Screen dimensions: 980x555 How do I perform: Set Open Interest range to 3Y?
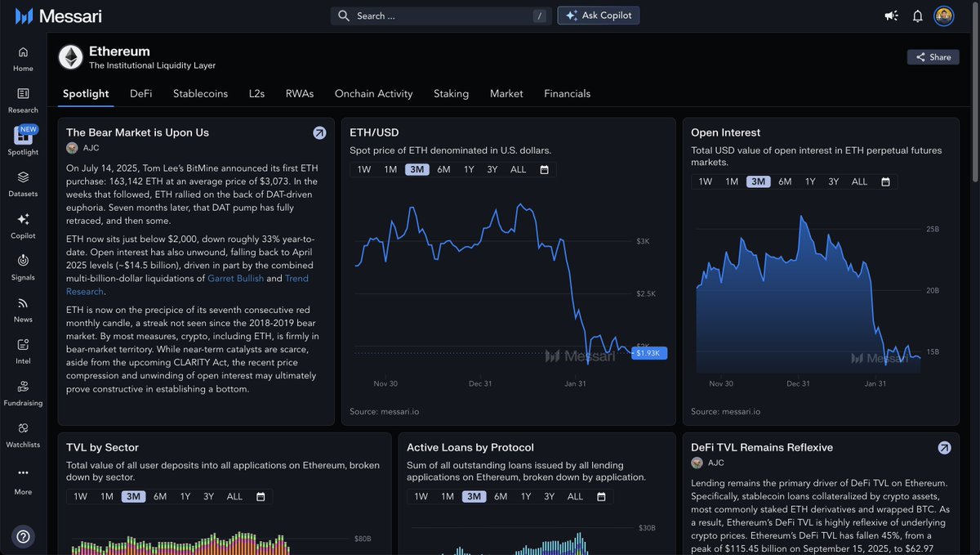pyautogui.click(x=834, y=181)
